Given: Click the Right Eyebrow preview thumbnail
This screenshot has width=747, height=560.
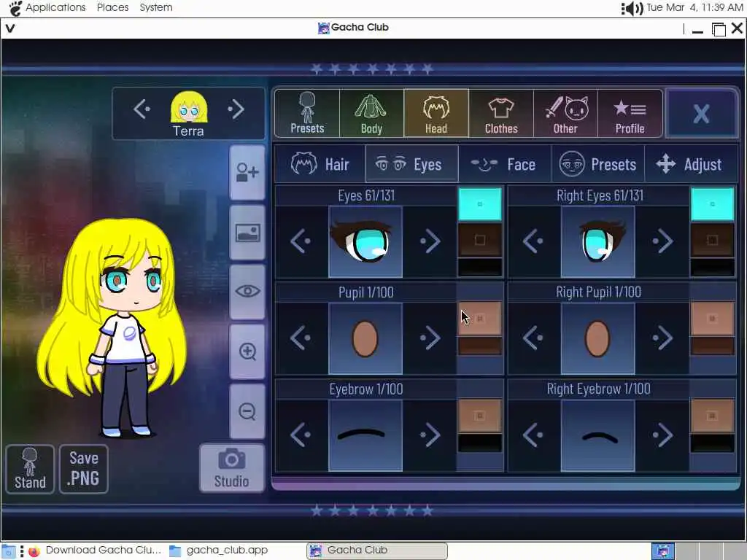Looking at the screenshot, I should (x=598, y=435).
